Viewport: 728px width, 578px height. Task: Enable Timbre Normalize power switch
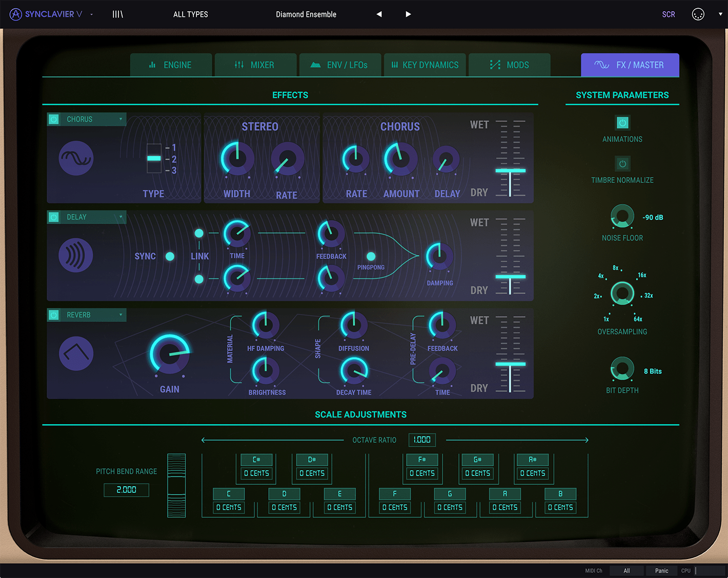point(622,164)
